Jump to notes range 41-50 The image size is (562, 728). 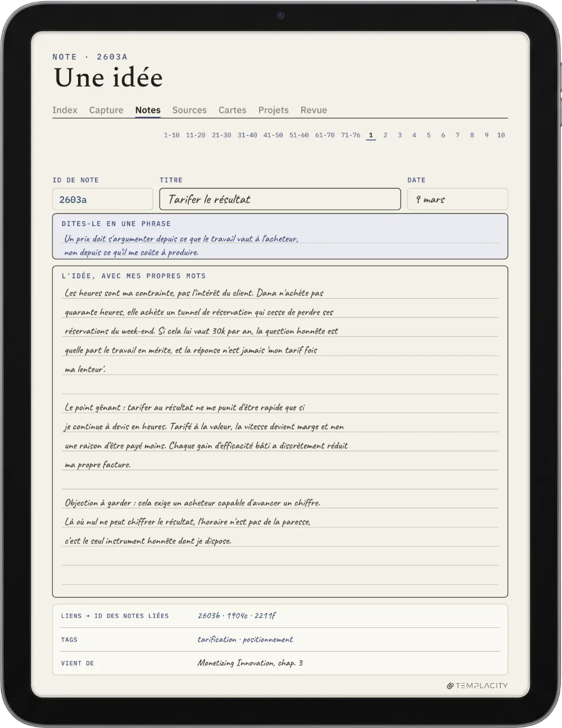(273, 135)
